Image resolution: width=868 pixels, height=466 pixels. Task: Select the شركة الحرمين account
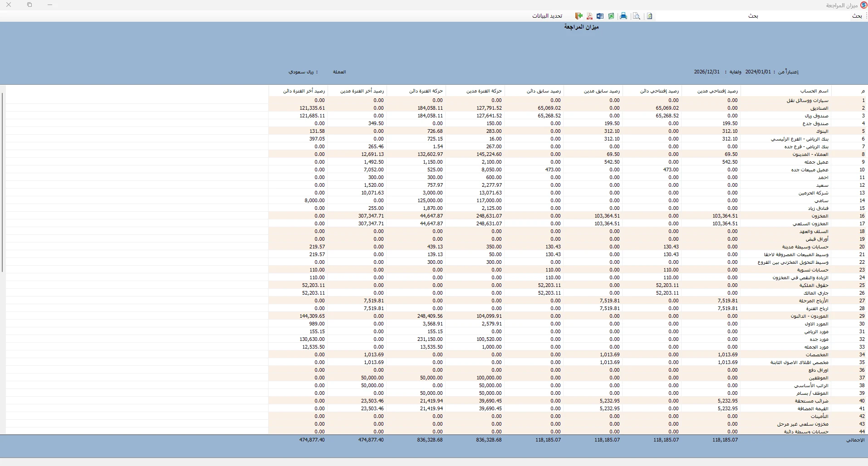click(x=814, y=193)
